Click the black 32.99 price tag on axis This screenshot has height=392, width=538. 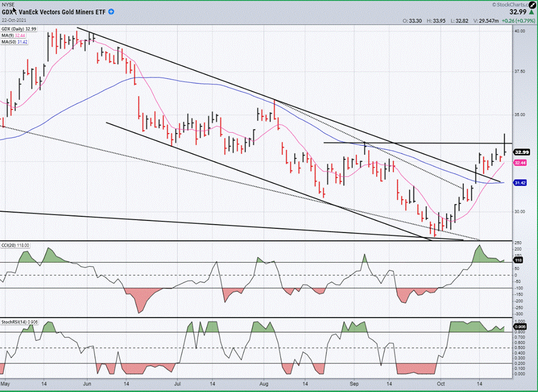coord(521,152)
